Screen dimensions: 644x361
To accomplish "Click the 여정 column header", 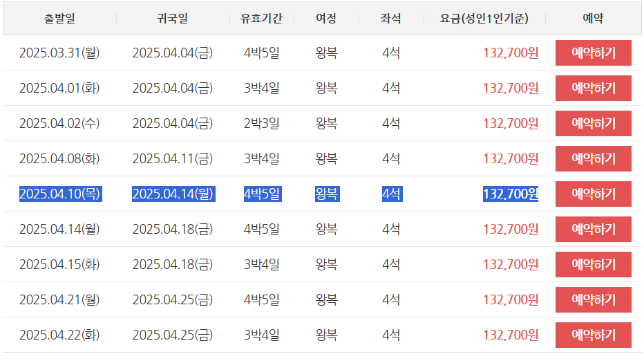I will [326, 18].
